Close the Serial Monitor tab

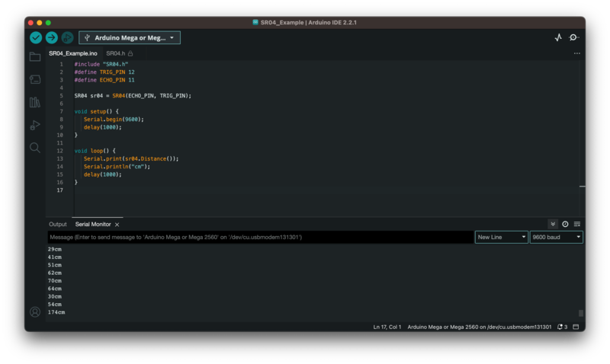[x=117, y=225]
